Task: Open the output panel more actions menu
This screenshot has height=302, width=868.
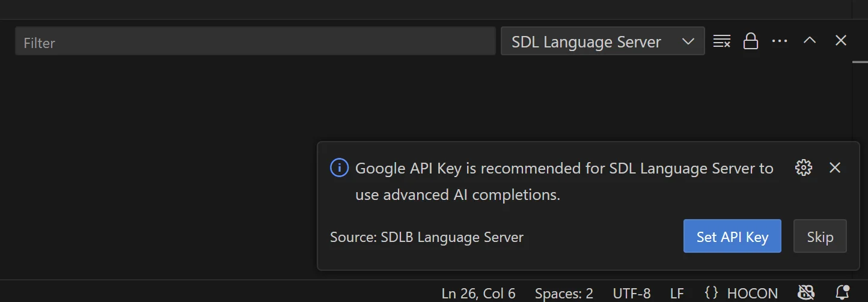Action: pyautogui.click(x=780, y=41)
